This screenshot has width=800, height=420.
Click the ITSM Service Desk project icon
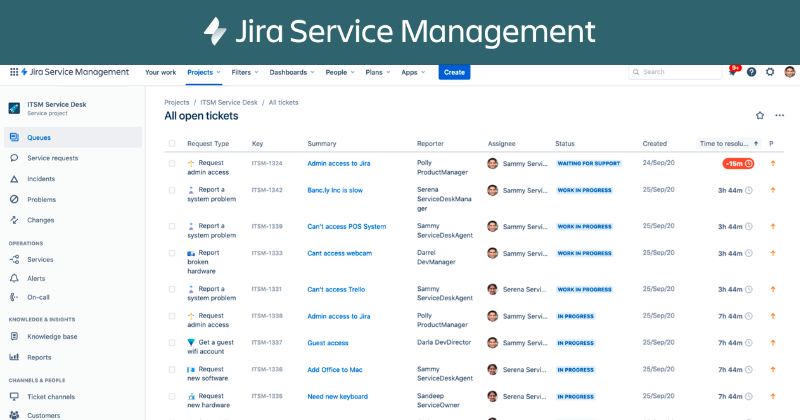coord(14,108)
